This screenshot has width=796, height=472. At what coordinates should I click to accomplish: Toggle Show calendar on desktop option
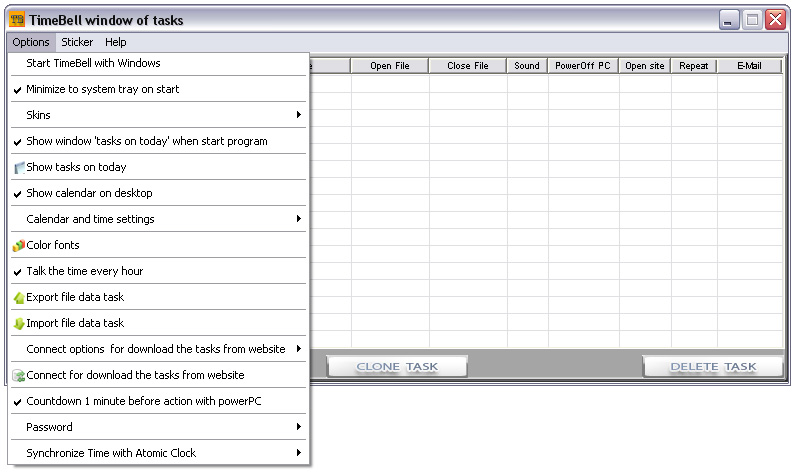point(88,194)
